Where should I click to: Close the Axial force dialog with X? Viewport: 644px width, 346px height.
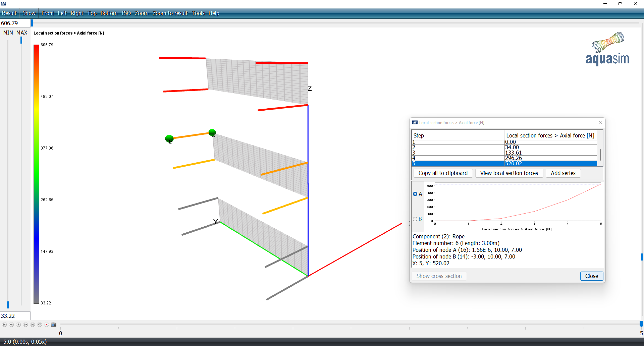[x=600, y=122]
